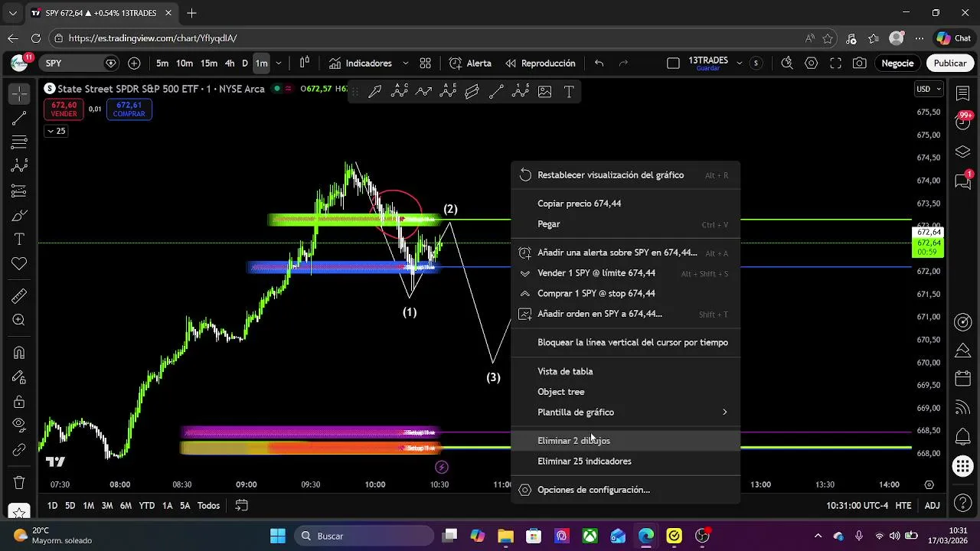Click the blue COMPRAR 672,61 button

click(x=129, y=109)
